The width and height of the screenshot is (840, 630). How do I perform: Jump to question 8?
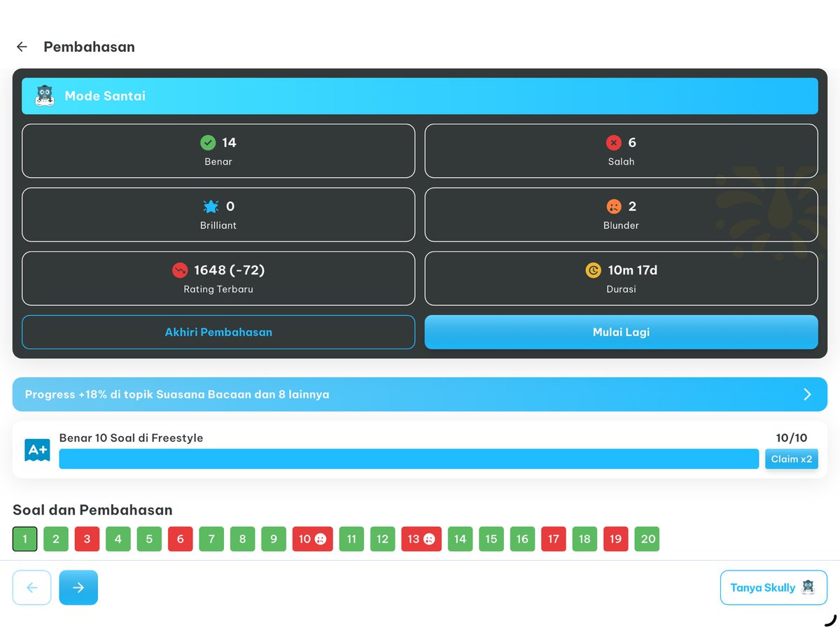(x=242, y=539)
